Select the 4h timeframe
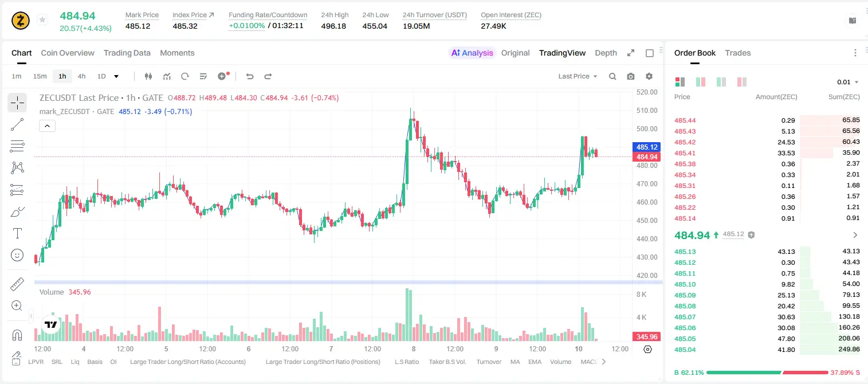The width and height of the screenshot is (868, 384). [x=81, y=76]
